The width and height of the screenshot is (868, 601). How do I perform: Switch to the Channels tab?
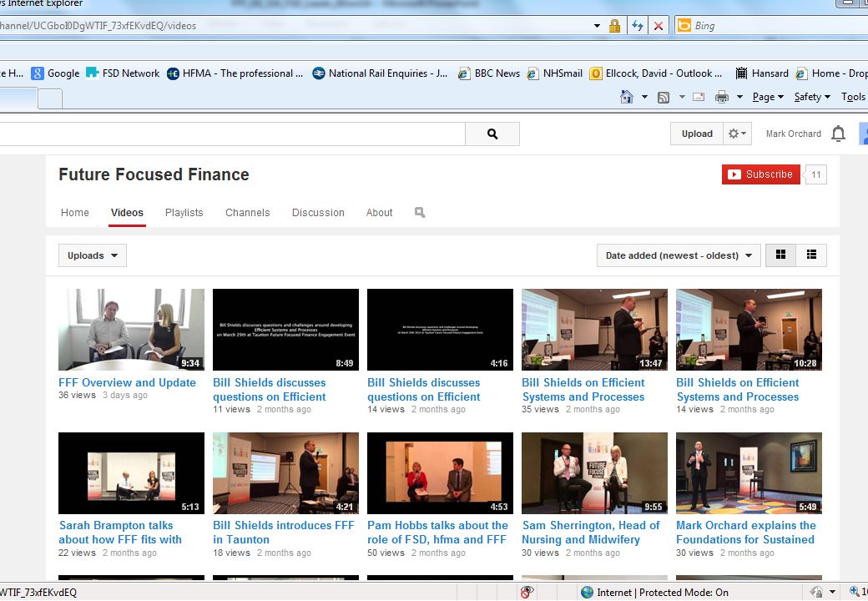247,213
